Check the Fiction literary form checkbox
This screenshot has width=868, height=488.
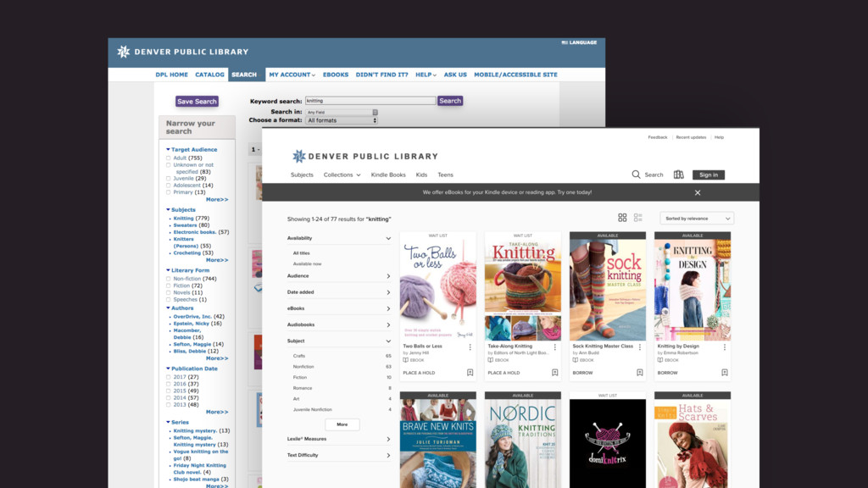pyautogui.click(x=169, y=286)
